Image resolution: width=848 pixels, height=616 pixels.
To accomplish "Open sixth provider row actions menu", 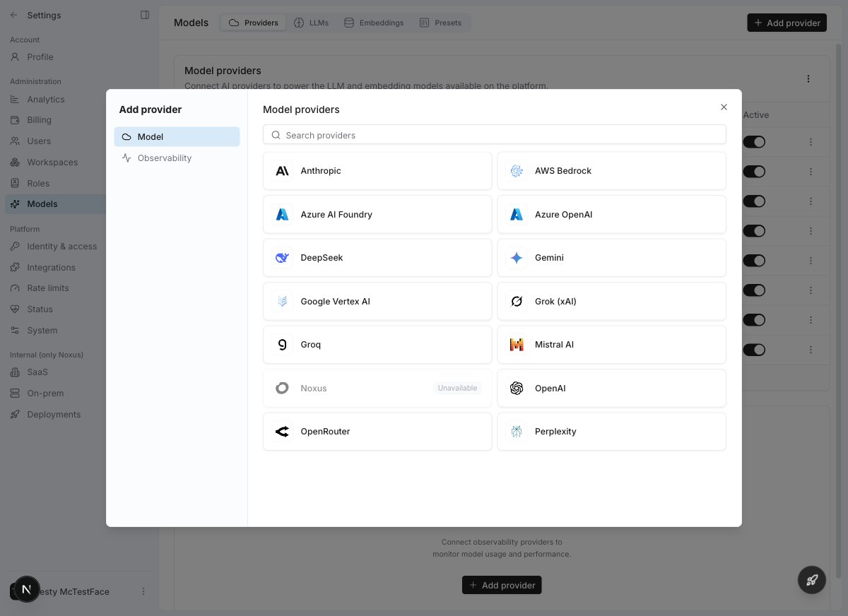I will point(811,290).
